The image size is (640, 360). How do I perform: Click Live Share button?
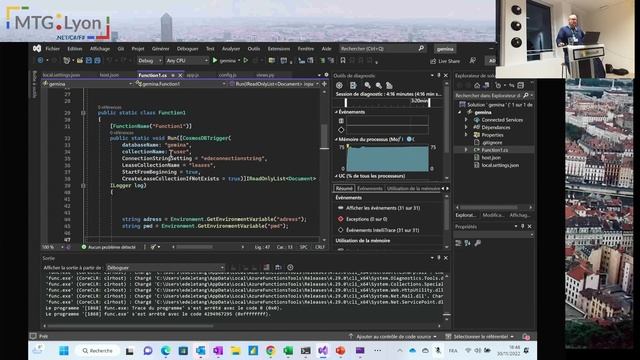pyautogui.click(x=445, y=61)
